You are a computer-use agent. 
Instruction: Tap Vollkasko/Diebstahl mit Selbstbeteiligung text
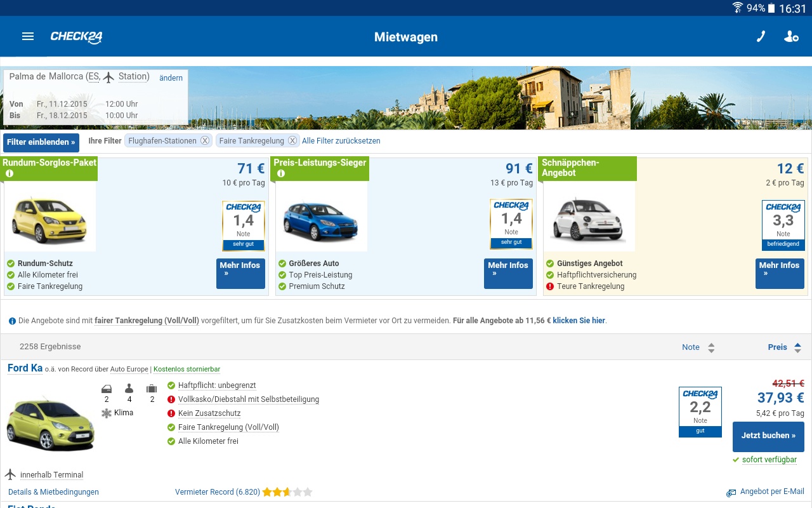coord(249,399)
